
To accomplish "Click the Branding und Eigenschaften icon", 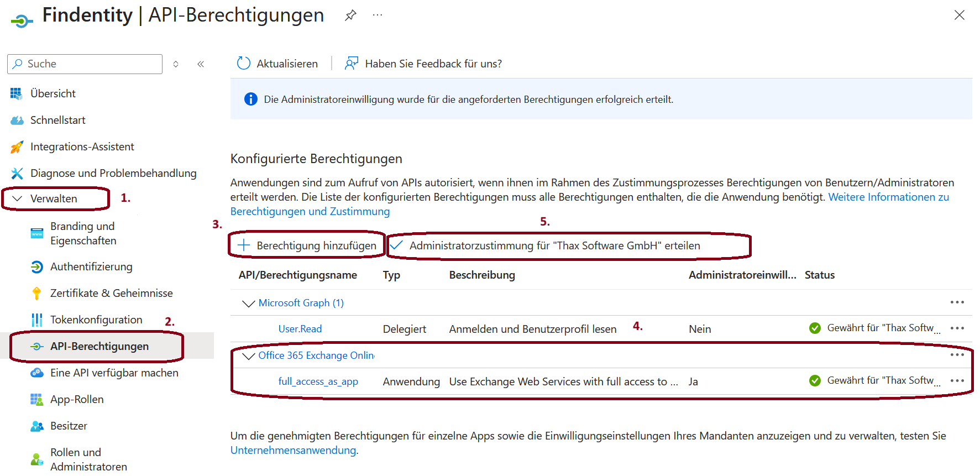I will (37, 233).
